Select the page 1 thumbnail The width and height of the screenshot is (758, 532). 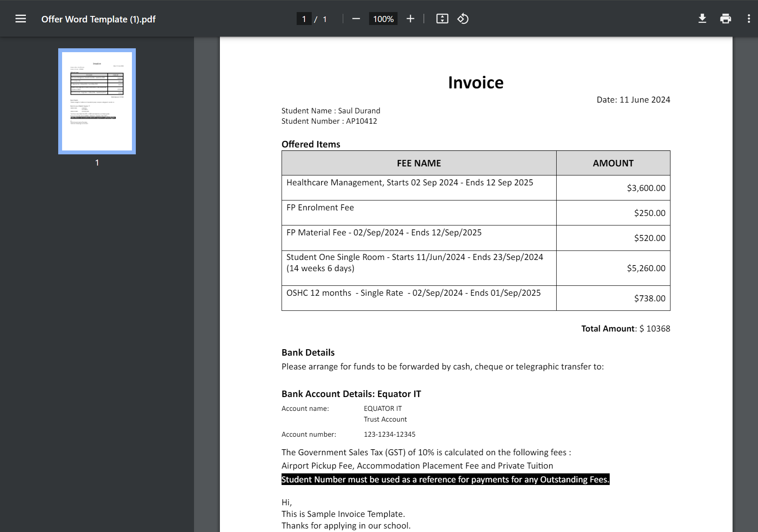point(97,101)
